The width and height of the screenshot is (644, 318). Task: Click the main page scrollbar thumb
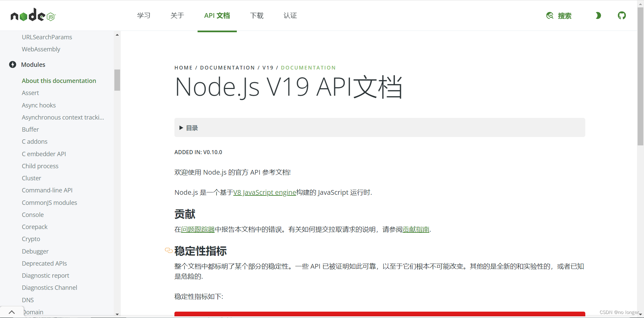(640, 76)
